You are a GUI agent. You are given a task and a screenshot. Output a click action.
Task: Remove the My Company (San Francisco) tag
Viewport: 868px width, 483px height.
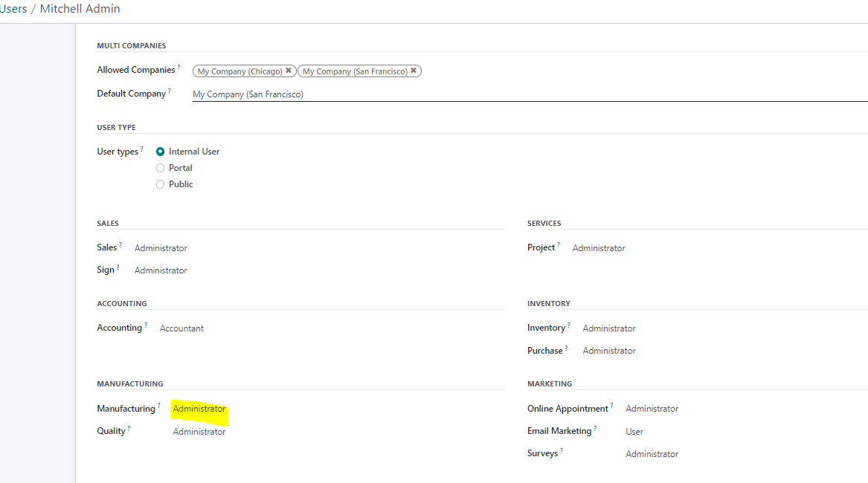click(414, 71)
